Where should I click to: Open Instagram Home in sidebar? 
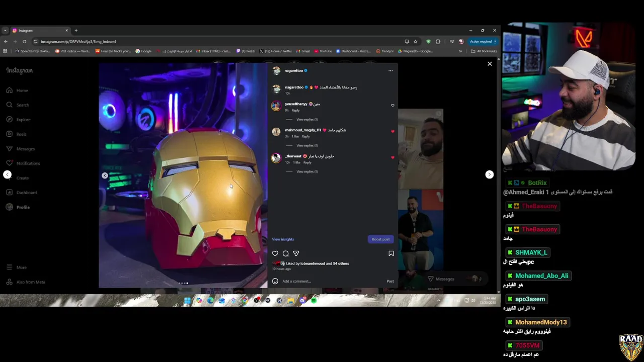pyautogui.click(x=17, y=90)
